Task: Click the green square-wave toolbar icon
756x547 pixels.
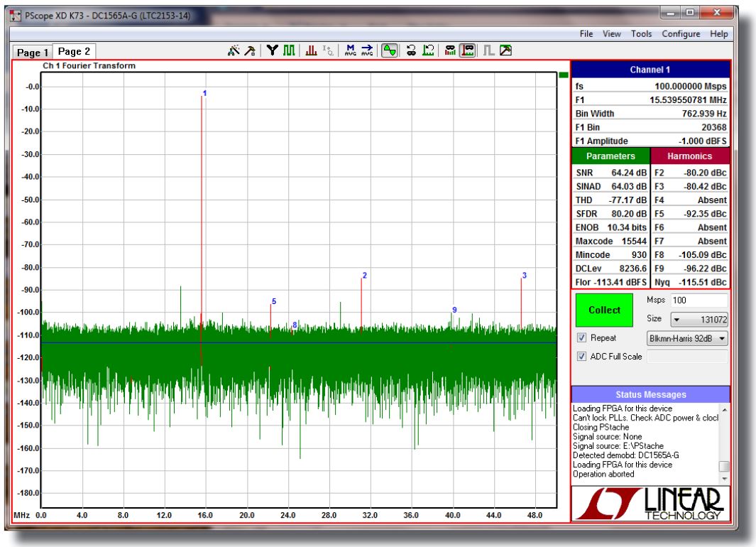Action: (x=289, y=50)
